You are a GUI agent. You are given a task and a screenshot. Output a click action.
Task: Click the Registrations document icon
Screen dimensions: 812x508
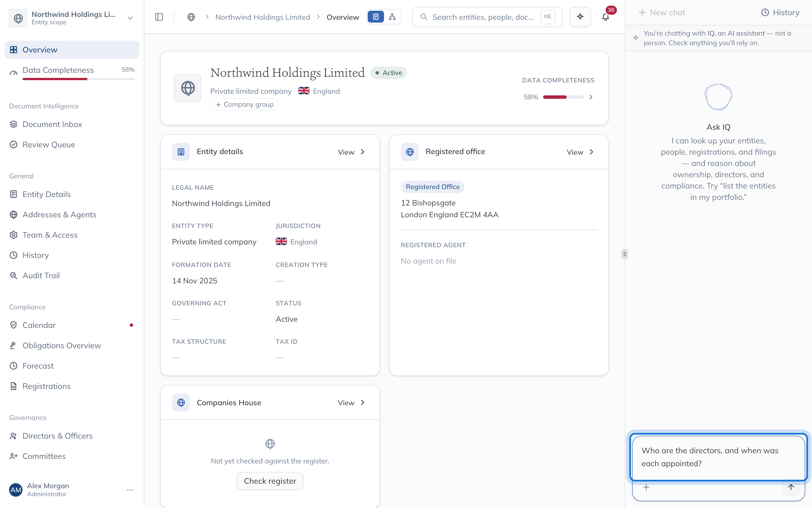(x=14, y=386)
